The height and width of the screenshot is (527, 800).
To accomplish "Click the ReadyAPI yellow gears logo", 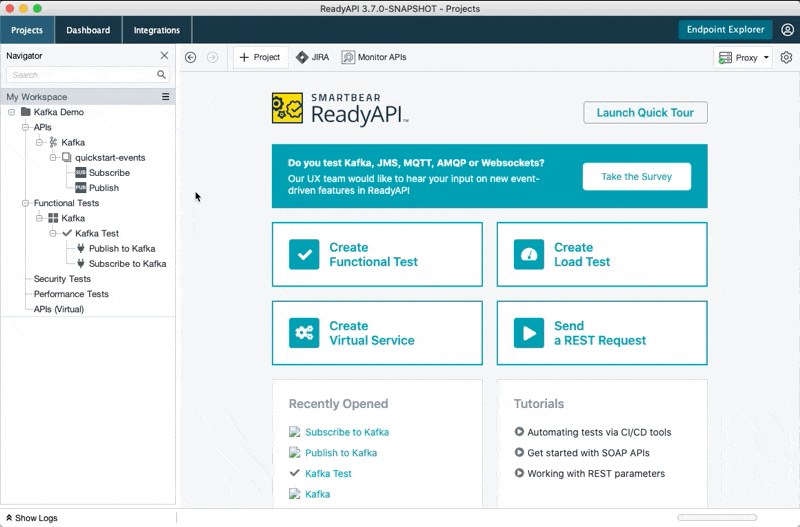I will (287, 108).
